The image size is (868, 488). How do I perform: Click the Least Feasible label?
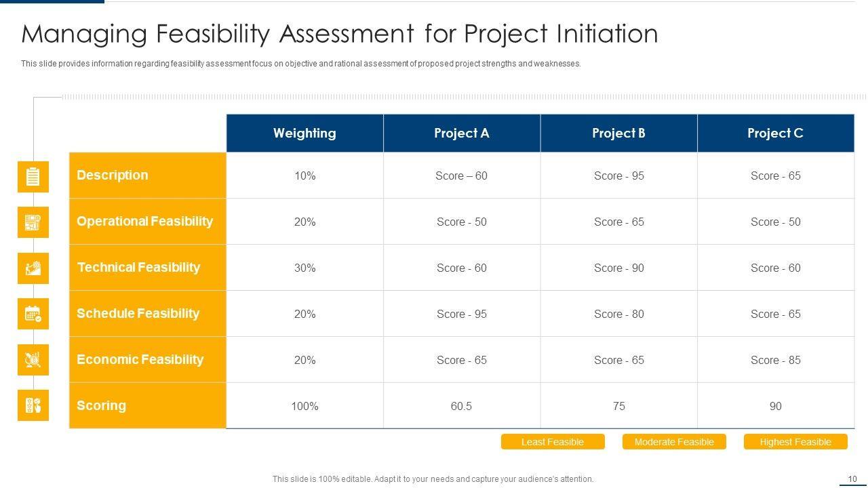(552, 442)
